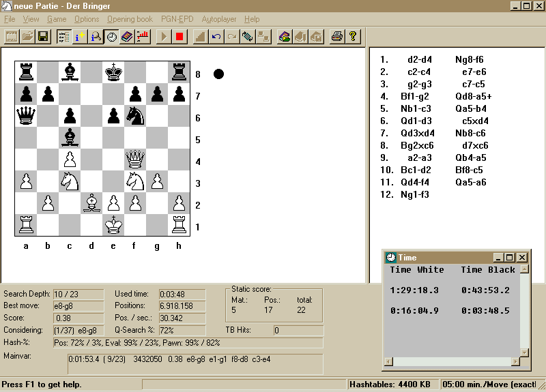Click Time window vertical scrollbar down arrow

524,352
